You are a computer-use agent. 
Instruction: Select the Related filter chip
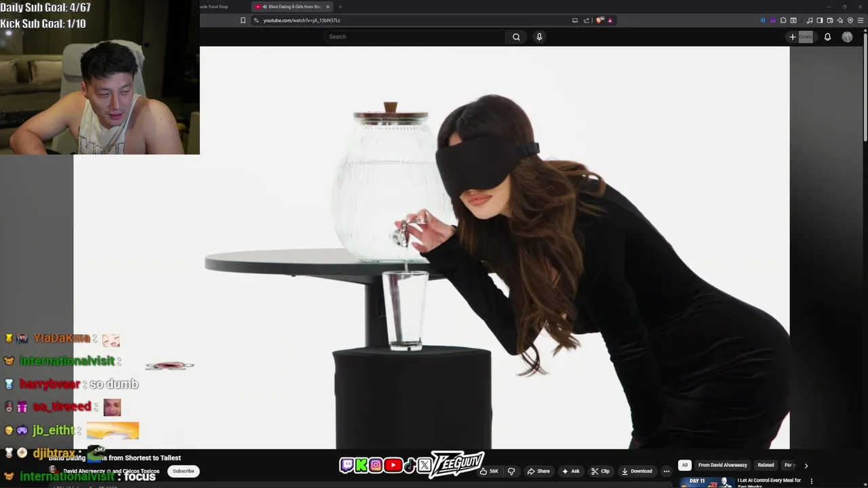766,465
